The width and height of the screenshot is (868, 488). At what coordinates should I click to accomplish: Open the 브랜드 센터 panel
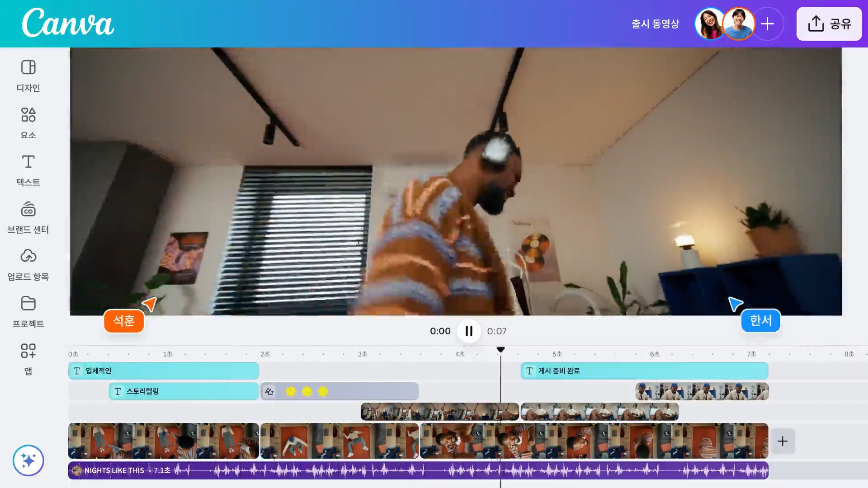(28, 217)
